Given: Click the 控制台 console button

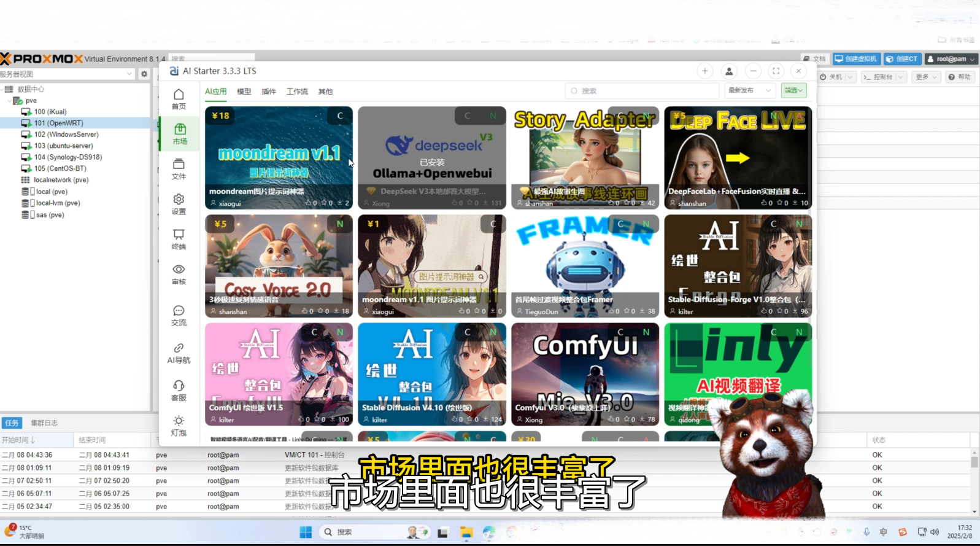Looking at the screenshot, I should (878, 77).
